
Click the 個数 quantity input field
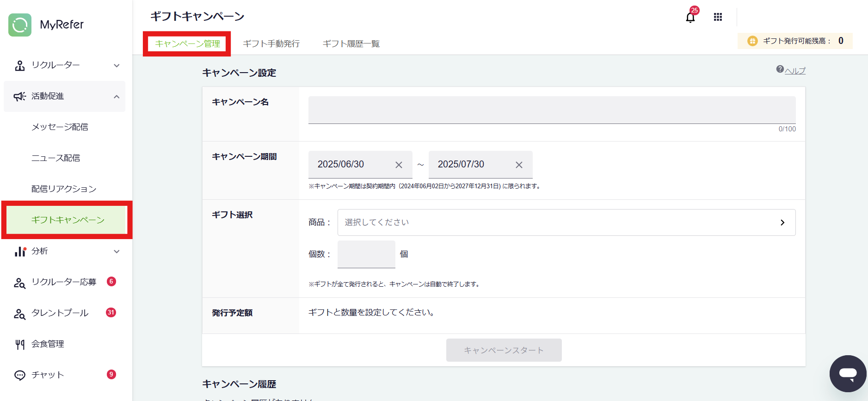pos(366,254)
